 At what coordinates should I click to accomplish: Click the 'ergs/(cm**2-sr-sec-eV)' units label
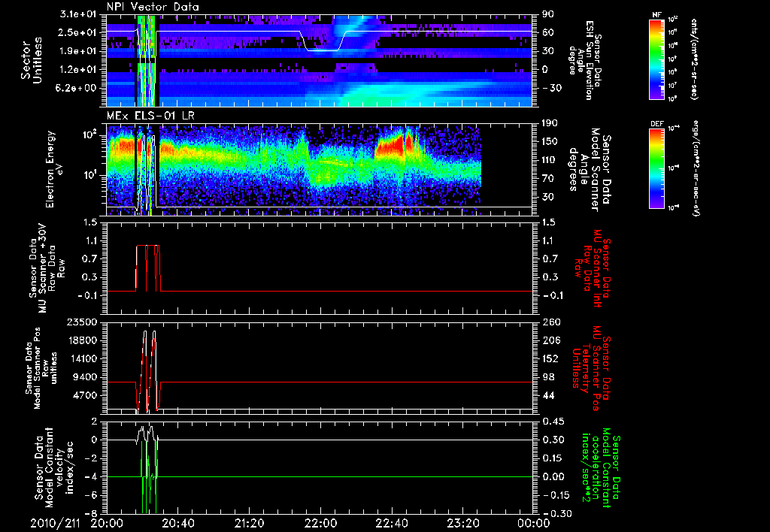pyautogui.click(x=695, y=168)
